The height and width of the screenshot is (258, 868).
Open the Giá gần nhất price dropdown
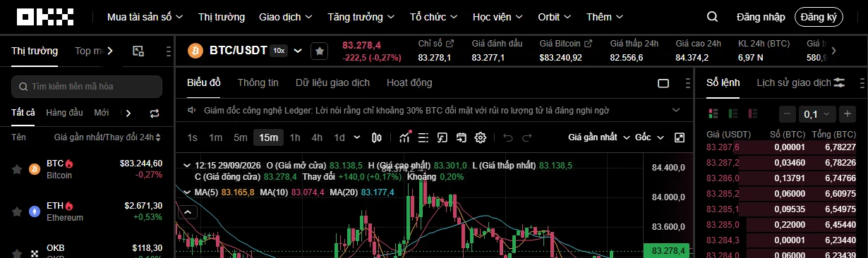point(599,137)
